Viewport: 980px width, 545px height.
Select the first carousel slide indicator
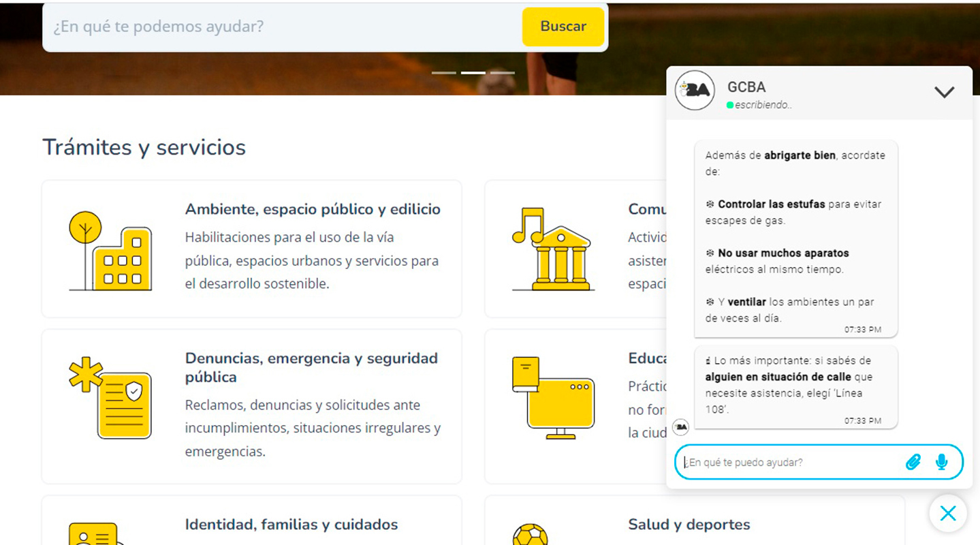pos(443,73)
